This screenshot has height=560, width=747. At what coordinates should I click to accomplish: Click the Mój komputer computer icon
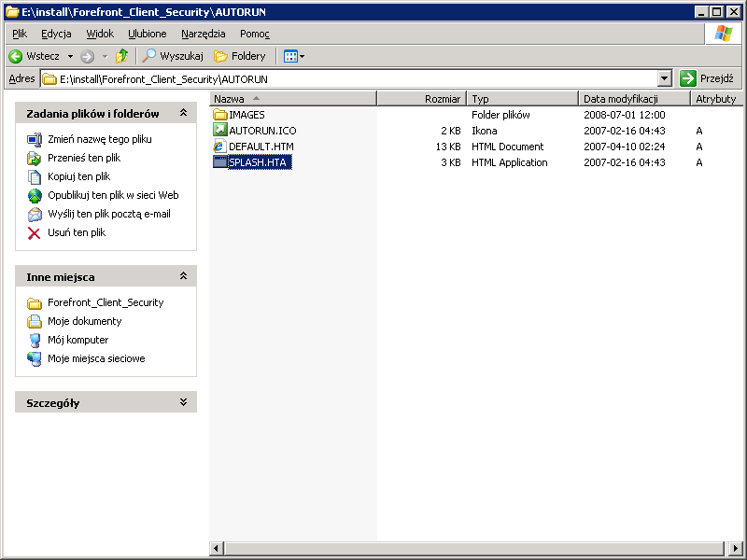(x=35, y=340)
